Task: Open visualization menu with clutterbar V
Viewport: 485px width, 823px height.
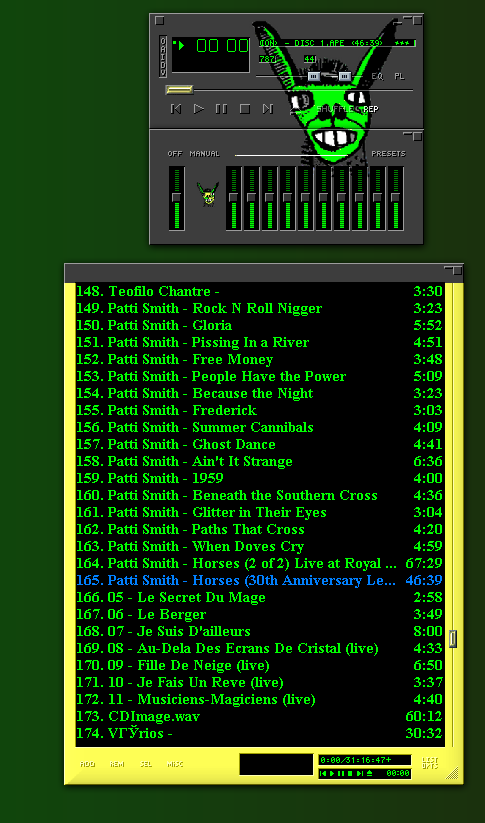Action: click(163, 72)
